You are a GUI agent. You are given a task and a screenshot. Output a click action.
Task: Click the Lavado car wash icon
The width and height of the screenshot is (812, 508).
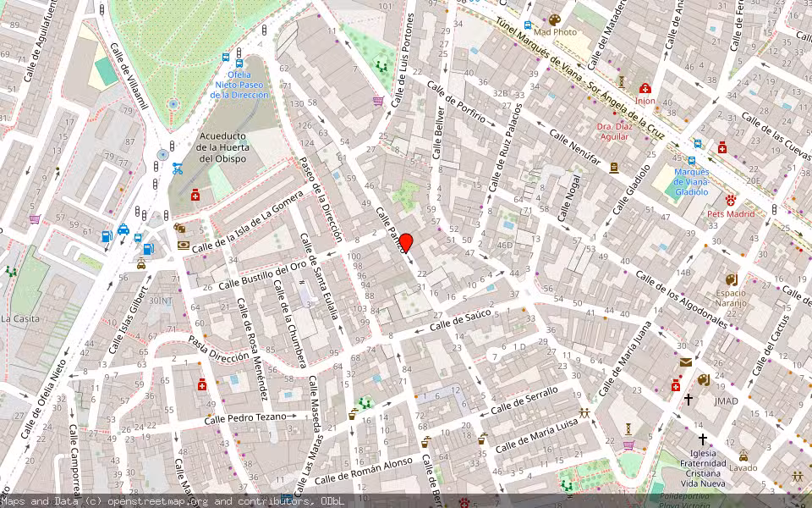click(x=743, y=456)
